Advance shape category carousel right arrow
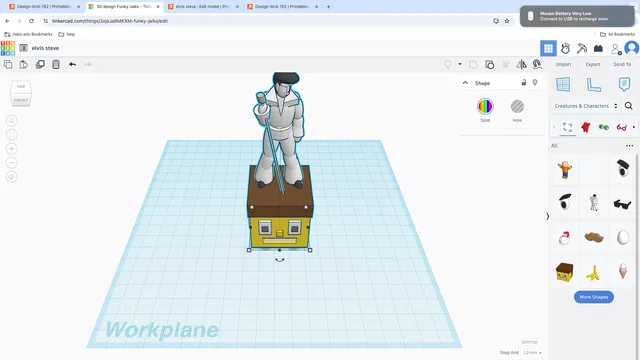This screenshot has width=640, height=360. coord(634,127)
